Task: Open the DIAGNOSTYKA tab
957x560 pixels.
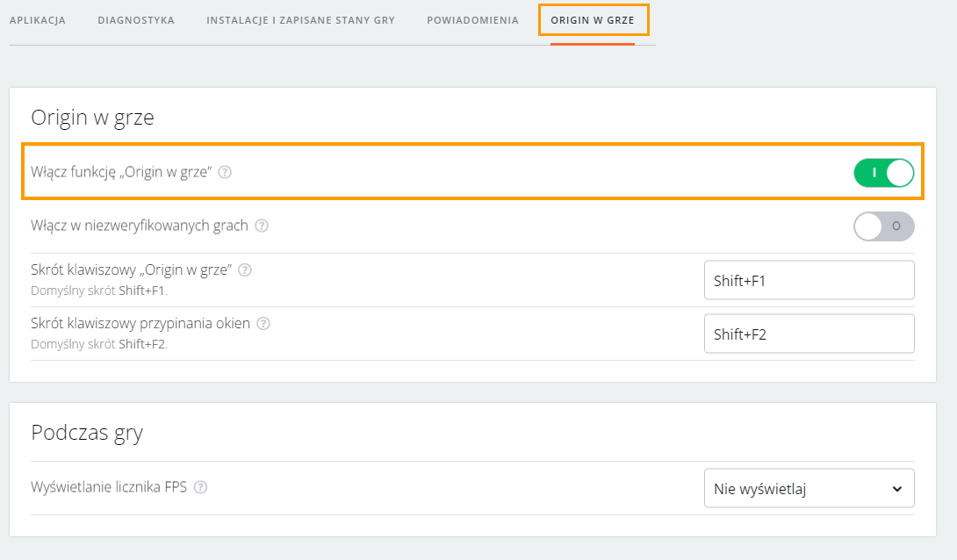Action: point(136,20)
